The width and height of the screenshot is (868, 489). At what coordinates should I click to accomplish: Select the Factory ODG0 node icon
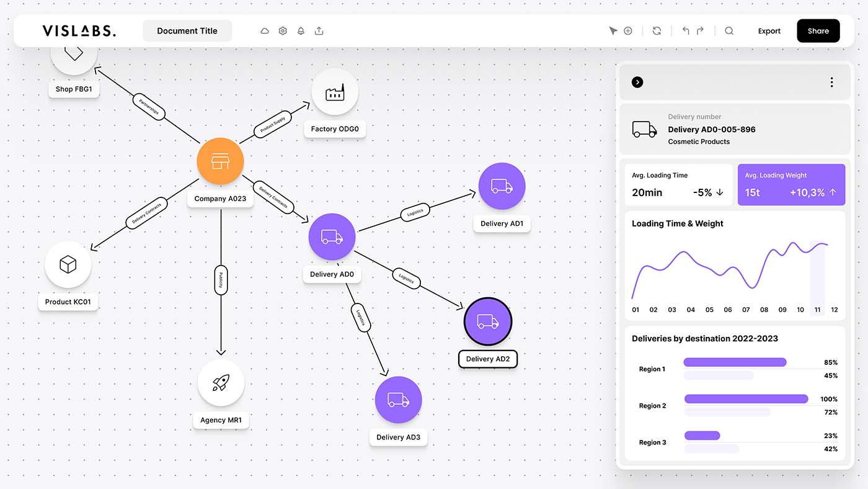[335, 92]
